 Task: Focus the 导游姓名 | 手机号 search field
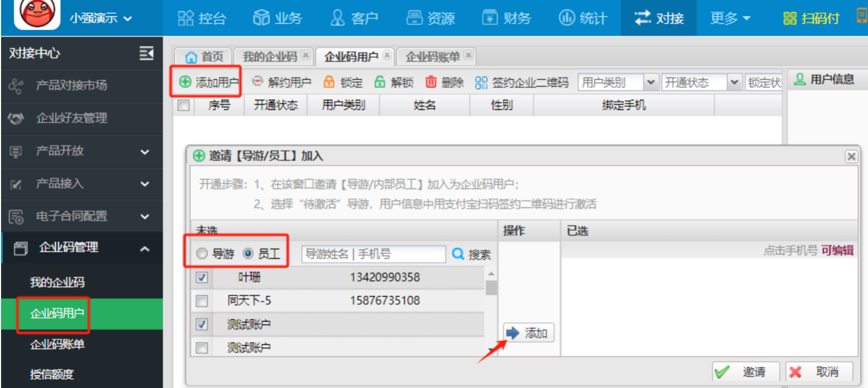pos(373,254)
